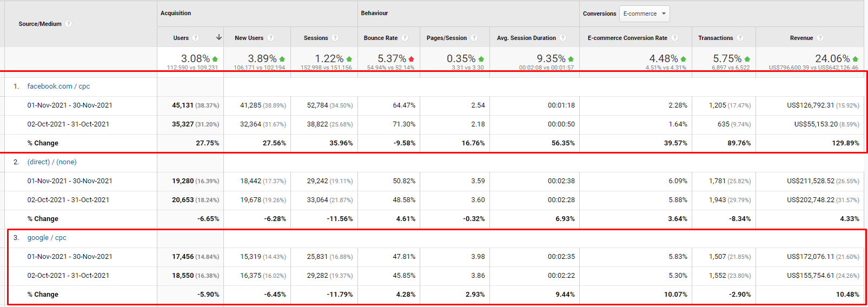This screenshot has width=868, height=307.
Task: Click the 3.08% Users summary value
Action: pos(195,58)
